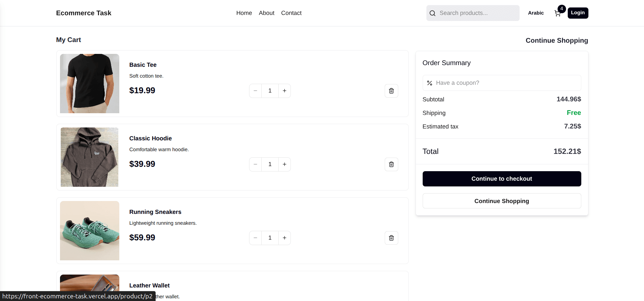The height and width of the screenshot is (301, 644).
Task: Navigate to the Contact page
Action: click(x=291, y=13)
